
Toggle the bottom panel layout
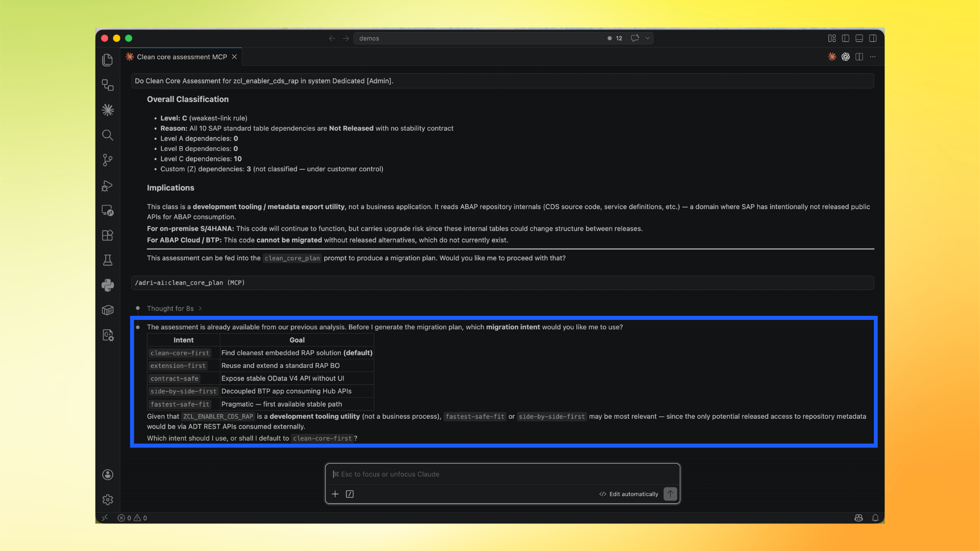[860, 38]
